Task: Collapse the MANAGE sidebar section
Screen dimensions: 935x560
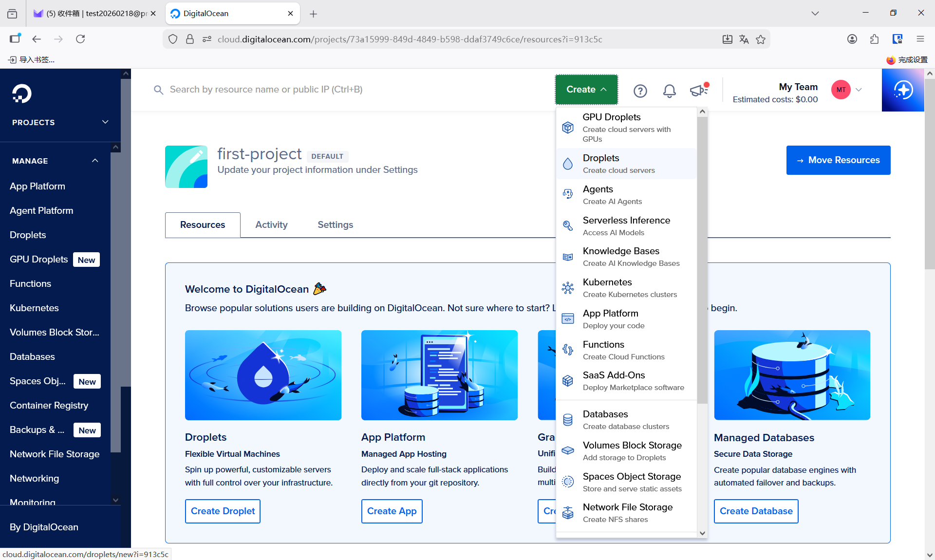Action: coord(95,161)
